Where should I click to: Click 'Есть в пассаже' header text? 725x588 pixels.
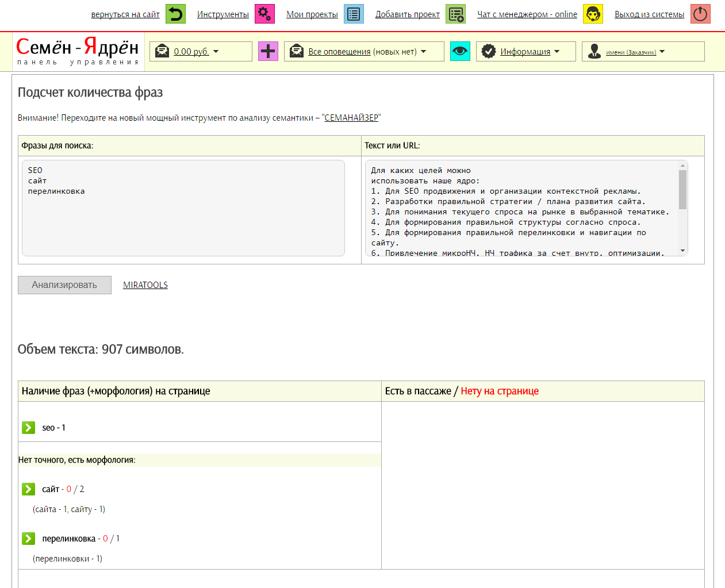[x=418, y=391]
